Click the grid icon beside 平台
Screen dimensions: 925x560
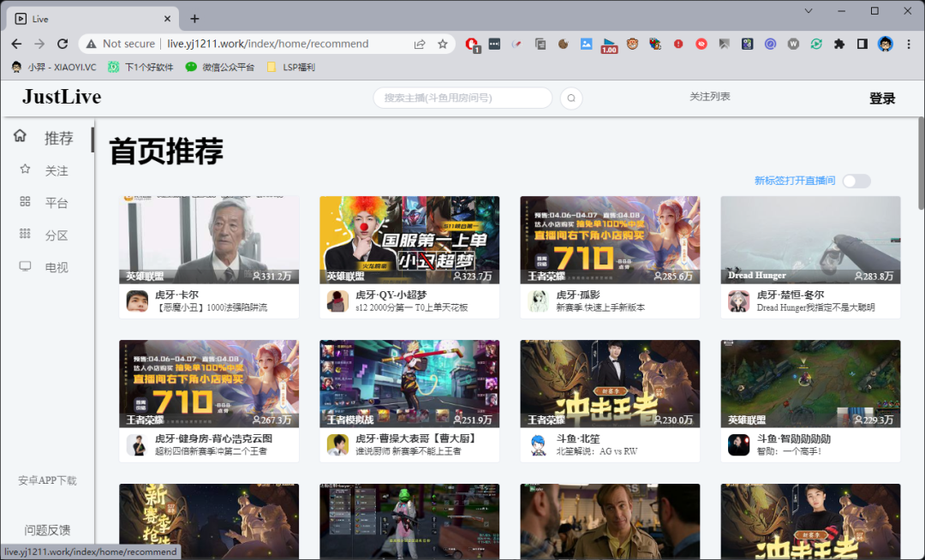[x=25, y=202]
